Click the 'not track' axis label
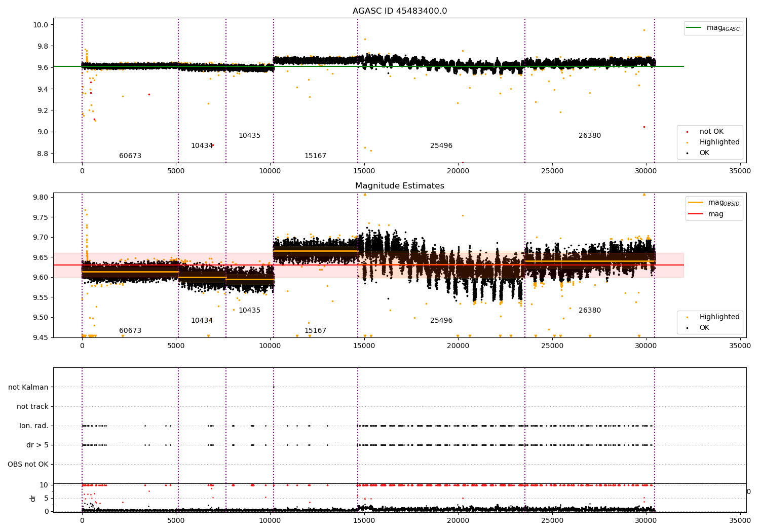 click(x=32, y=407)
